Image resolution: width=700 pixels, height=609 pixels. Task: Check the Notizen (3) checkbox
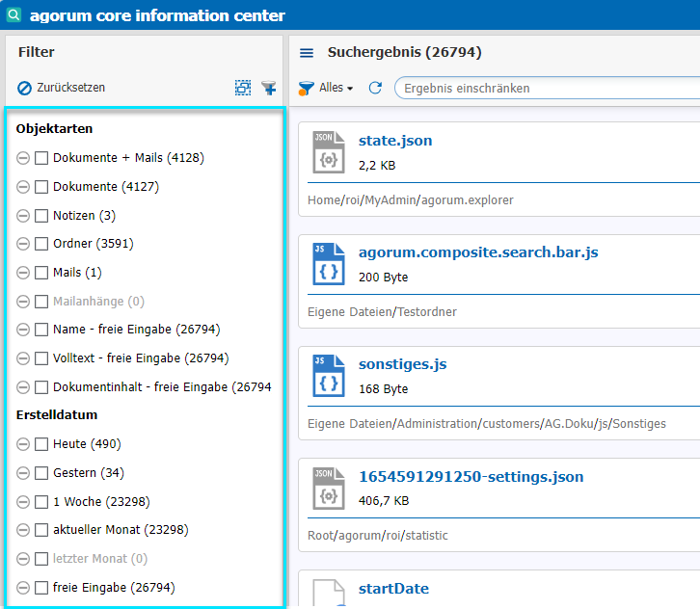pyautogui.click(x=41, y=216)
